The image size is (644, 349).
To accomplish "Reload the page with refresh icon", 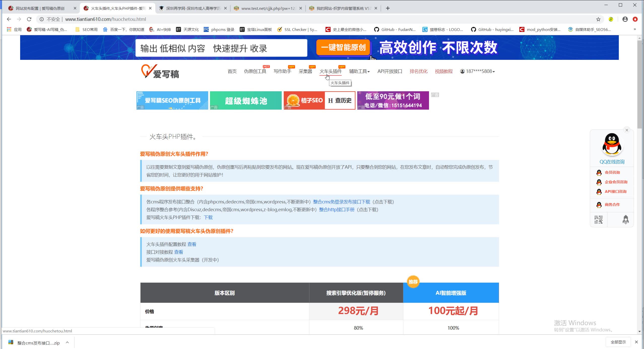I will point(29,19).
